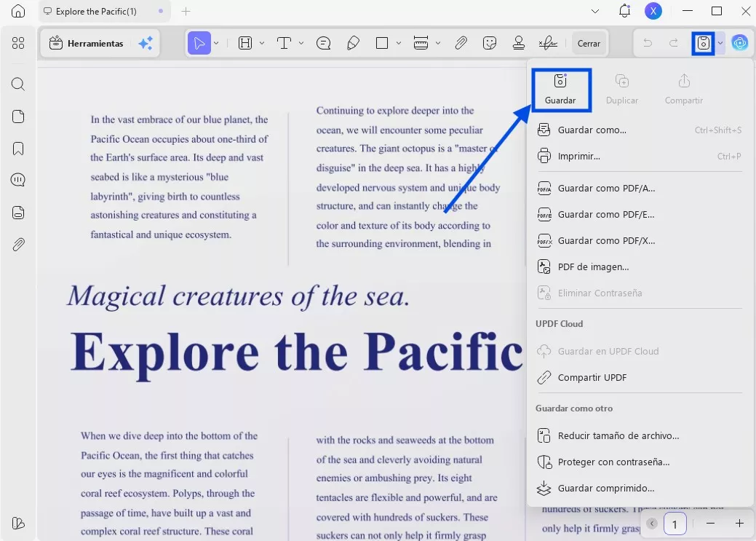756x541 pixels.
Task: Choose Imprimir... from the menu
Action: 639,157
